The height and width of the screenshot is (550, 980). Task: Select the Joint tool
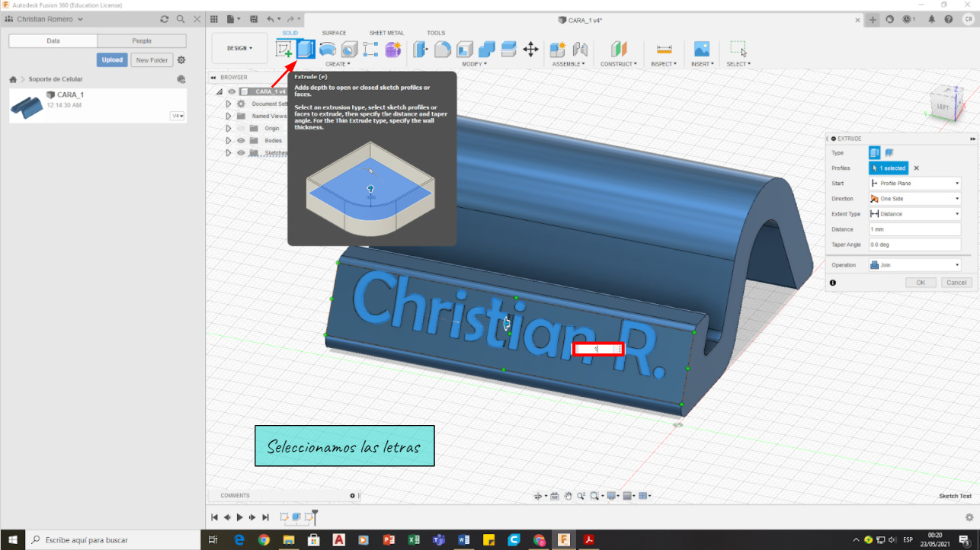point(580,50)
